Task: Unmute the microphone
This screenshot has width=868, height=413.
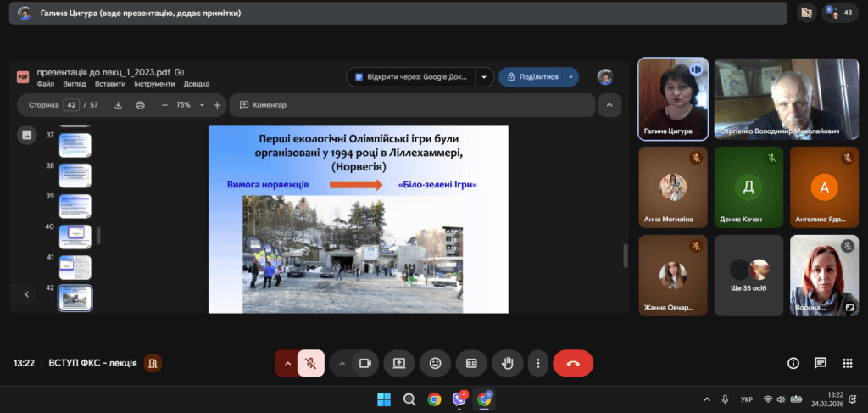Action: click(311, 363)
